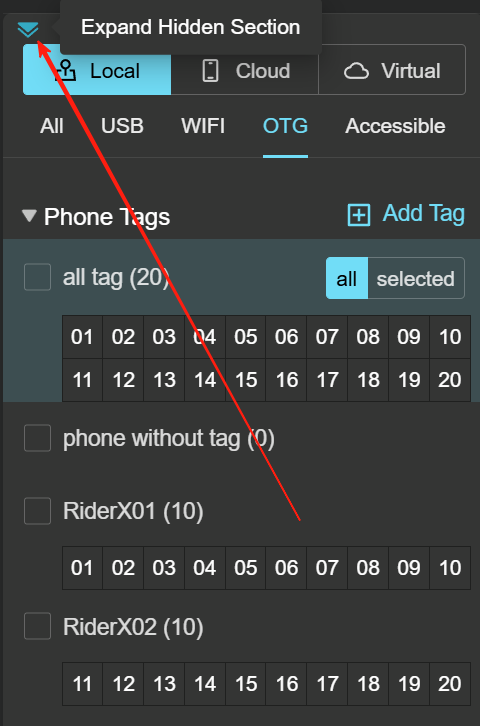The width and height of the screenshot is (480, 726).
Task: Select the Cloud phone icon tab
Action: [x=244, y=70]
